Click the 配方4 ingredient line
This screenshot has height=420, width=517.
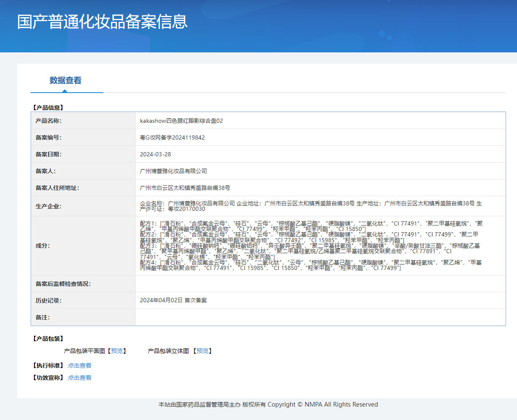coord(311,265)
